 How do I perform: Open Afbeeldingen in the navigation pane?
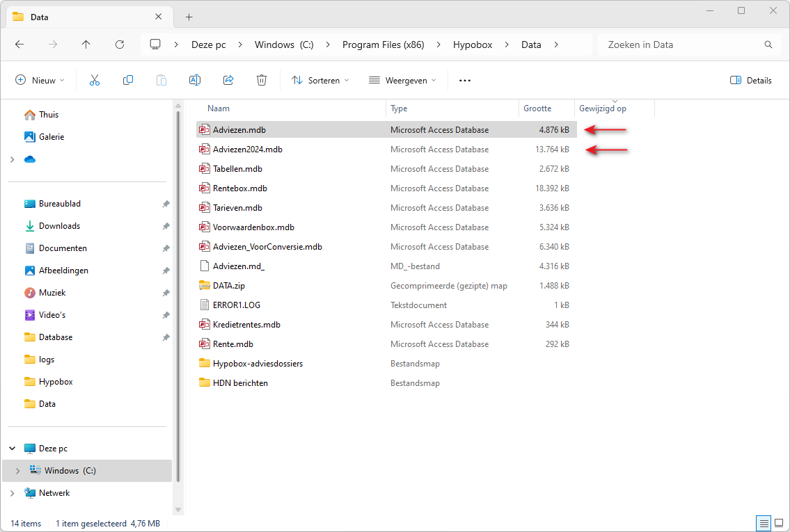pyautogui.click(x=63, y=271)
